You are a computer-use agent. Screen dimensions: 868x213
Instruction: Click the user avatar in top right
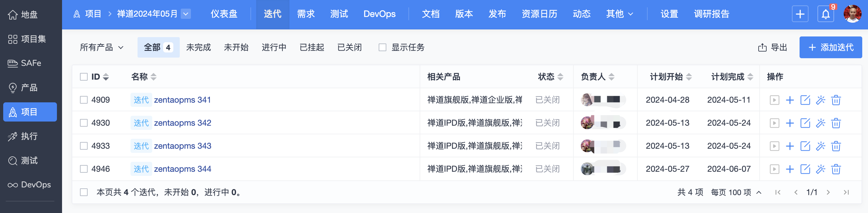(x=852, y=14)
